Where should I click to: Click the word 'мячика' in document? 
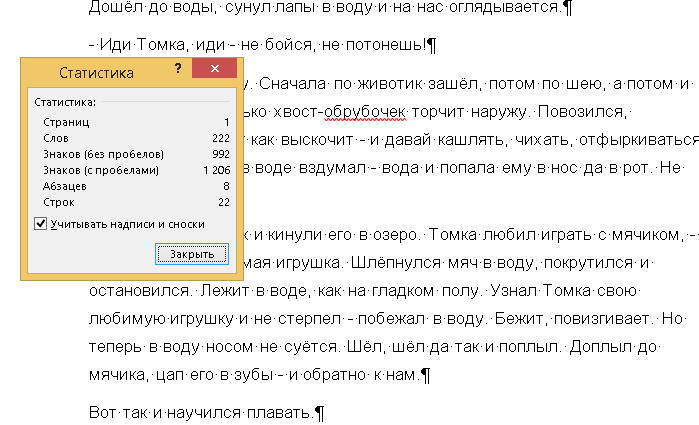[117, 375]
